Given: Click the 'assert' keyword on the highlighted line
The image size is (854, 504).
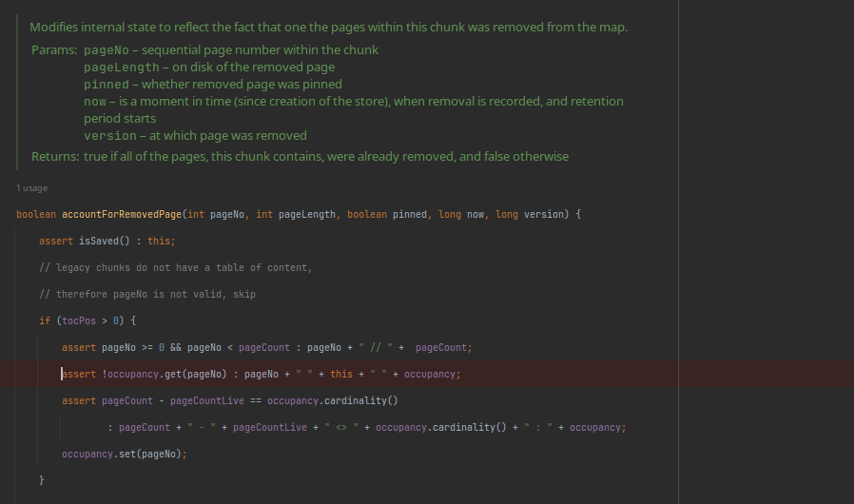Looking at the screenshot, I should [78, 375].
